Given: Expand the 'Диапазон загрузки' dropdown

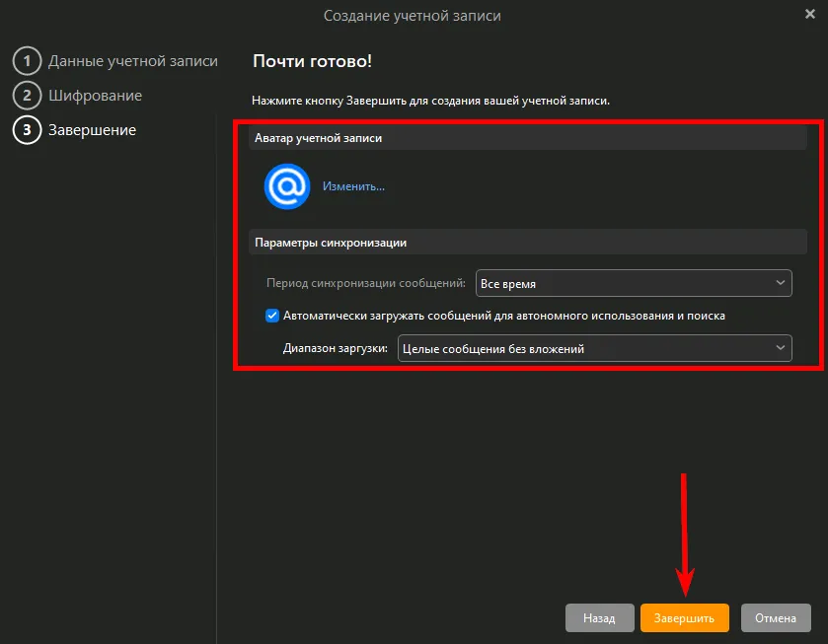Looking at the screenshot, I should click(x=593, y=348).
